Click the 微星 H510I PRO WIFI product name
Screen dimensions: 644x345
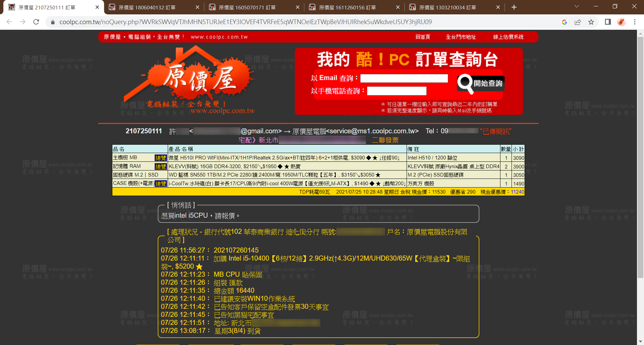(284, 158)
